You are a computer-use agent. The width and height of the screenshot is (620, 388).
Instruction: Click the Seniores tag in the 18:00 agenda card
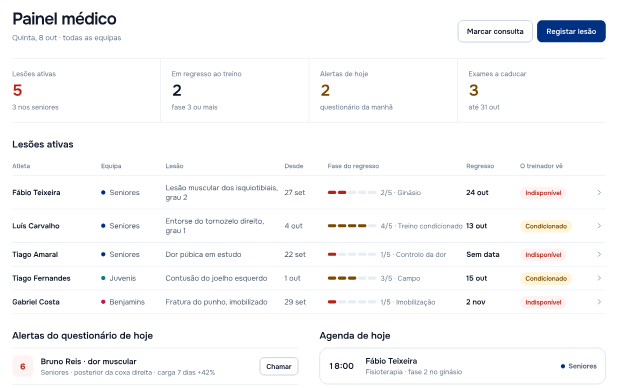pyautogui.click(x=578, y=366)
